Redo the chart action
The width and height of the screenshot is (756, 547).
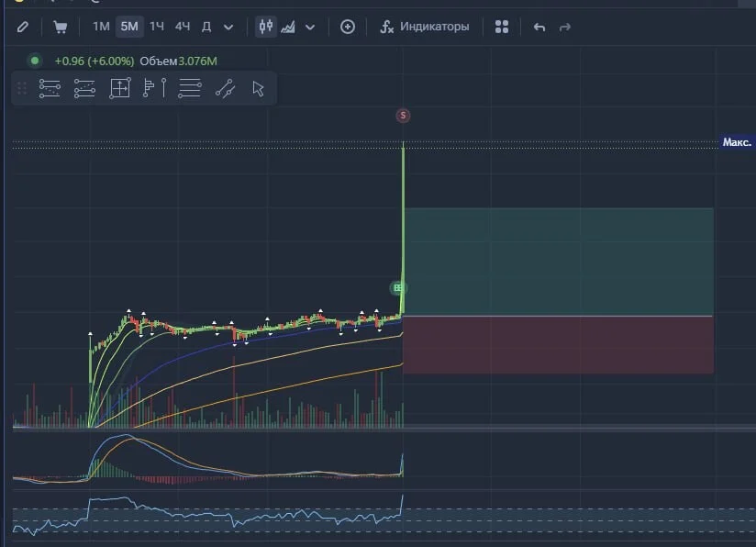564,27
